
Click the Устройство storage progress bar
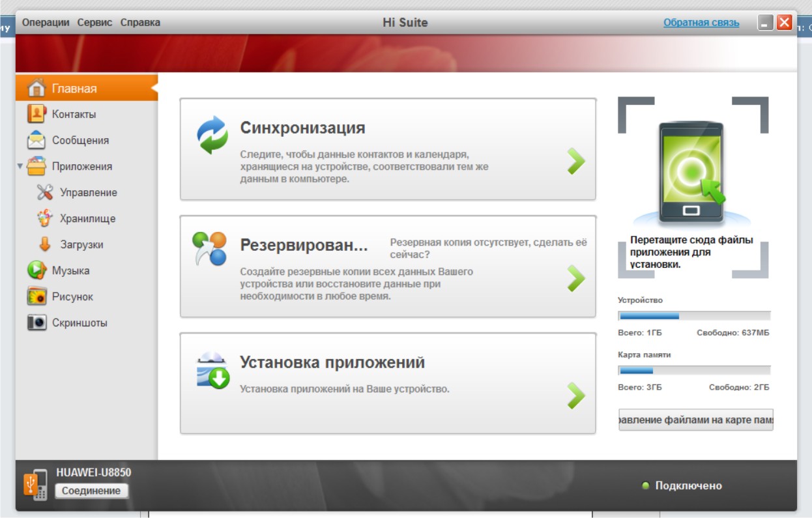point(694,316)
